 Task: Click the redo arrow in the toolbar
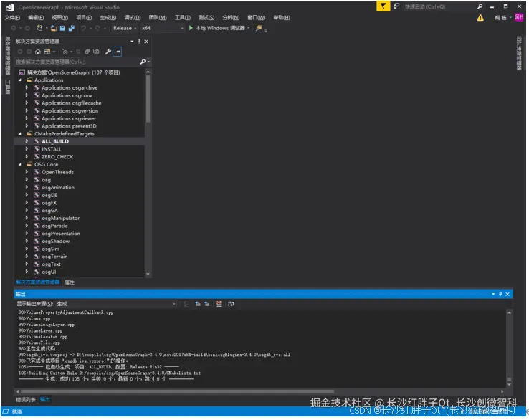(x=97, y=28)
